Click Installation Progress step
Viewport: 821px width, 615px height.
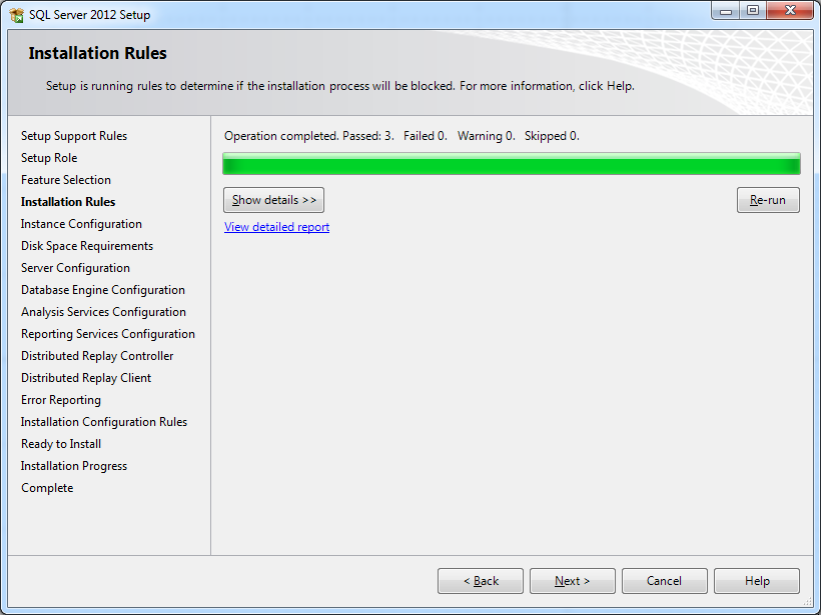click(74, 466)
